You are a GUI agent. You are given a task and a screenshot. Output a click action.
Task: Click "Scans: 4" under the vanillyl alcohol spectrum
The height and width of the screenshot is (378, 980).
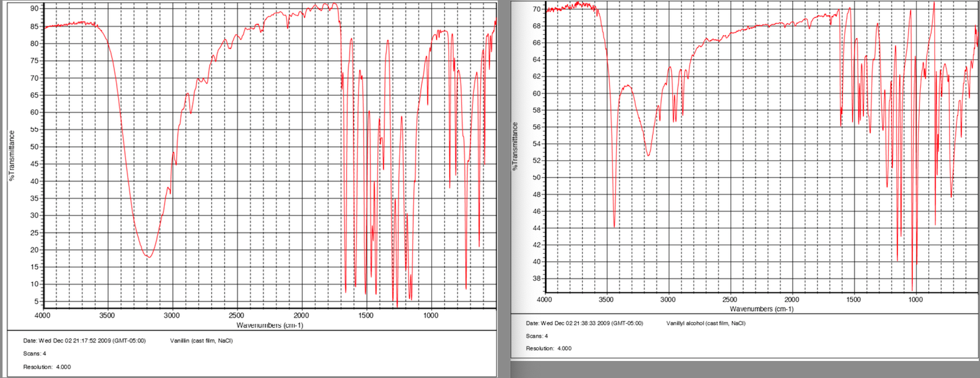click(537, 337)
